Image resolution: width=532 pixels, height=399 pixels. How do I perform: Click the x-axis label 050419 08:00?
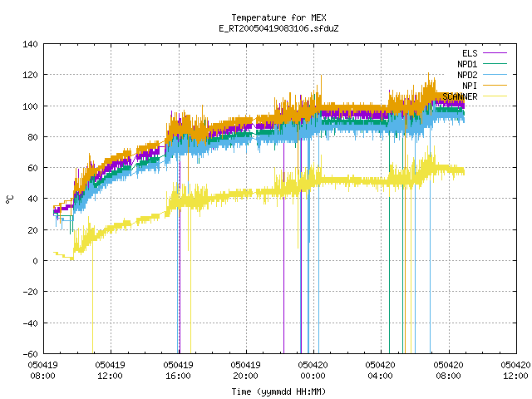pyautogui.click(x=42, y=371)
